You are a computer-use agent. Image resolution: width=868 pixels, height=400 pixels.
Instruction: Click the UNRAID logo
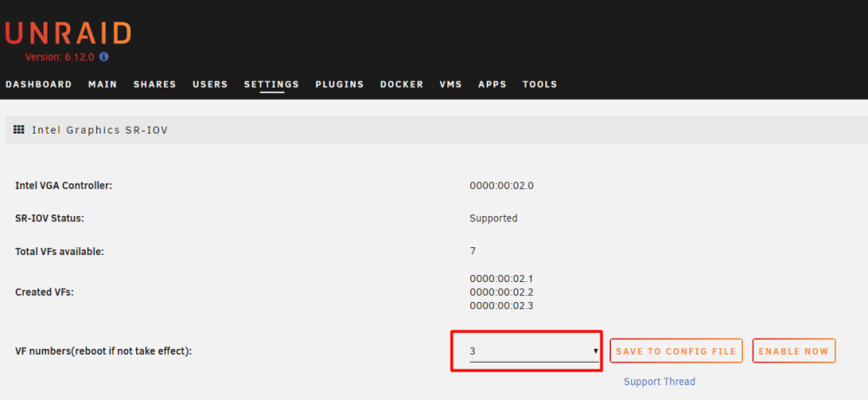tap(68, 33)
